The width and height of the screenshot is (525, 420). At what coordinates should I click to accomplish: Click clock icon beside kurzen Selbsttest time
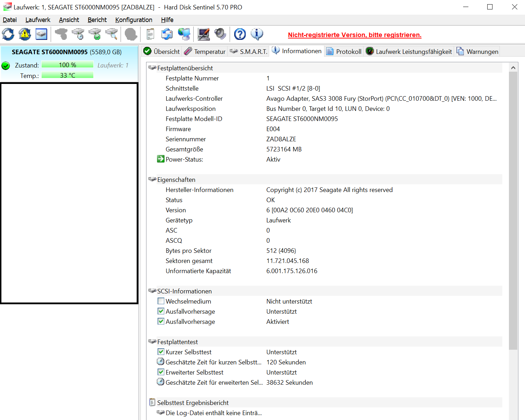click(x=160, y=362)
